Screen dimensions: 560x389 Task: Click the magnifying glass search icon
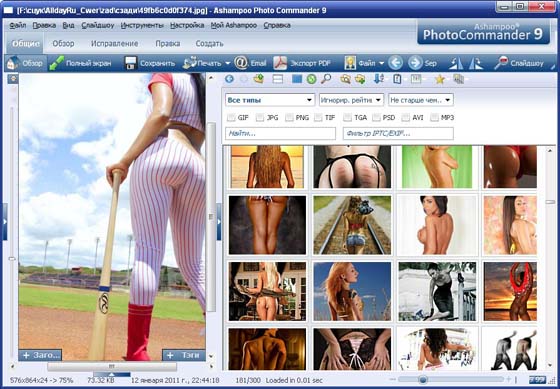pos(326,79)
